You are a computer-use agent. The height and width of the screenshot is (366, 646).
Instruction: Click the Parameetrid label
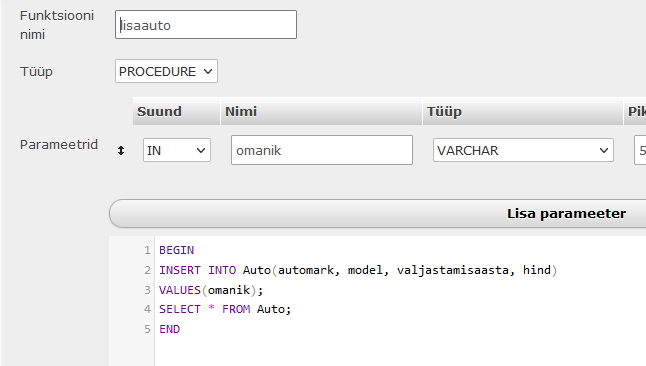click(x=59, y=144)
